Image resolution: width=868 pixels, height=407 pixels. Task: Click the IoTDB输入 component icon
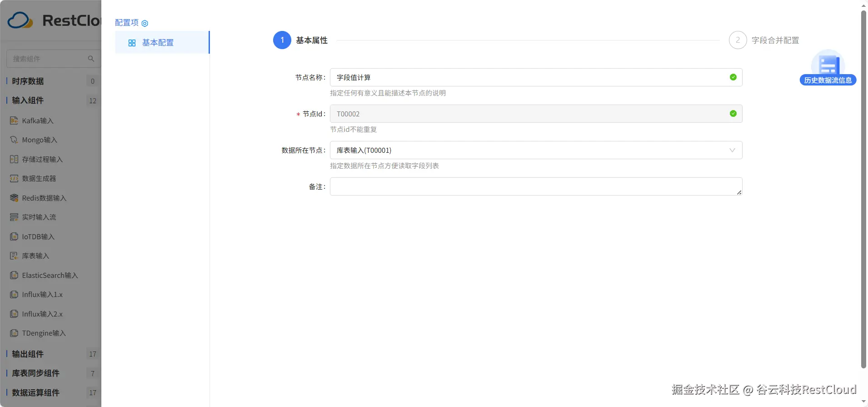click(x=14, y=236)
